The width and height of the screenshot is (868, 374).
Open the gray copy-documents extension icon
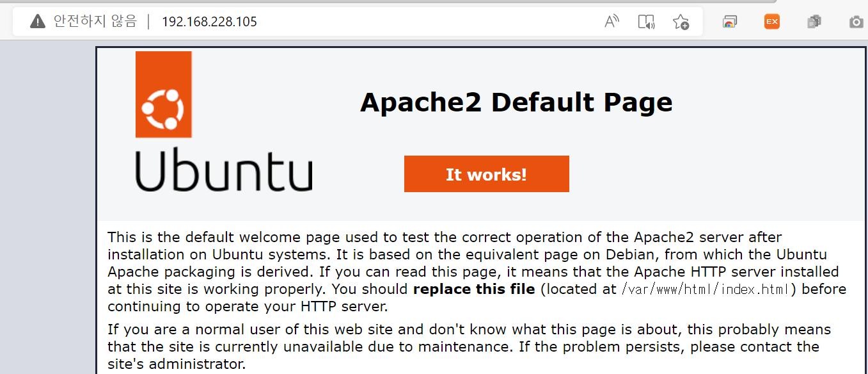(x=814, y=22)
